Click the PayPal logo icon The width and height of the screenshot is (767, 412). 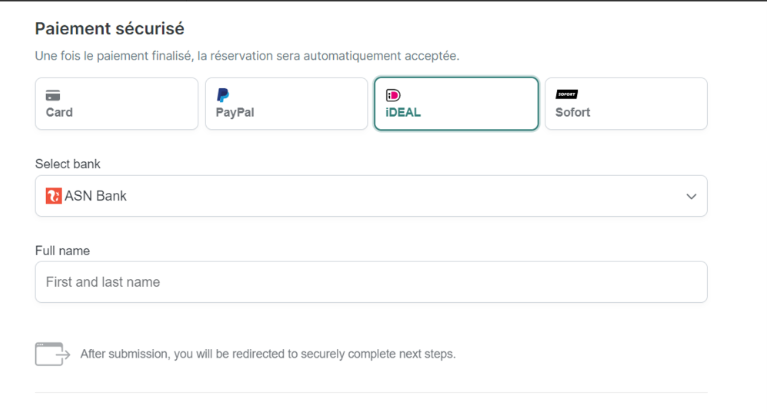click(223, 95)
